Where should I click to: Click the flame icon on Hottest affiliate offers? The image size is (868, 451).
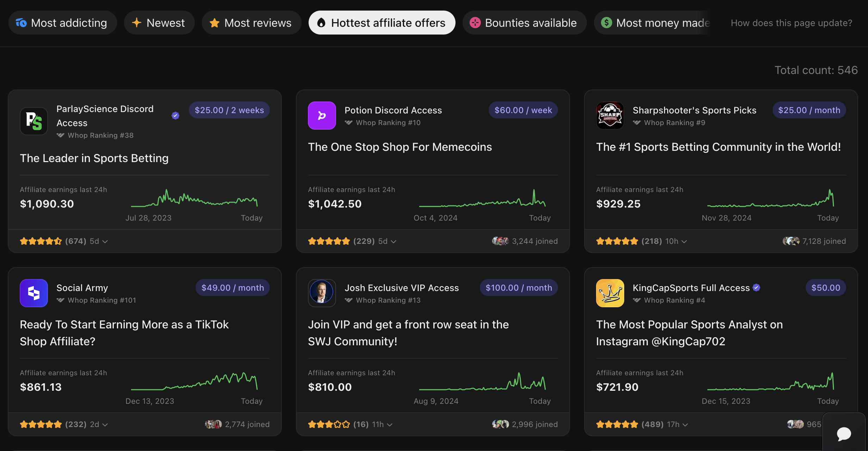321,23
